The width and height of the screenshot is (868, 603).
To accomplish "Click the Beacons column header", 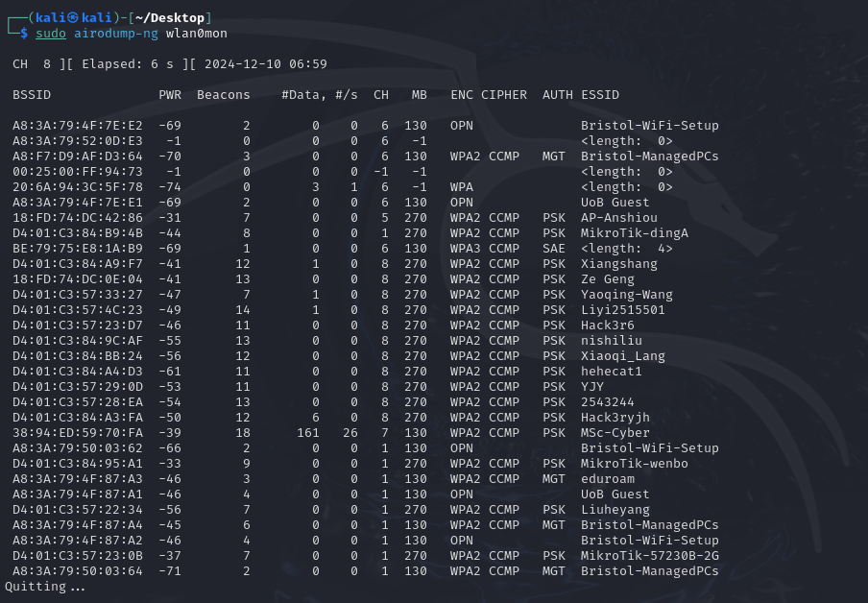I will pos(224,95).
